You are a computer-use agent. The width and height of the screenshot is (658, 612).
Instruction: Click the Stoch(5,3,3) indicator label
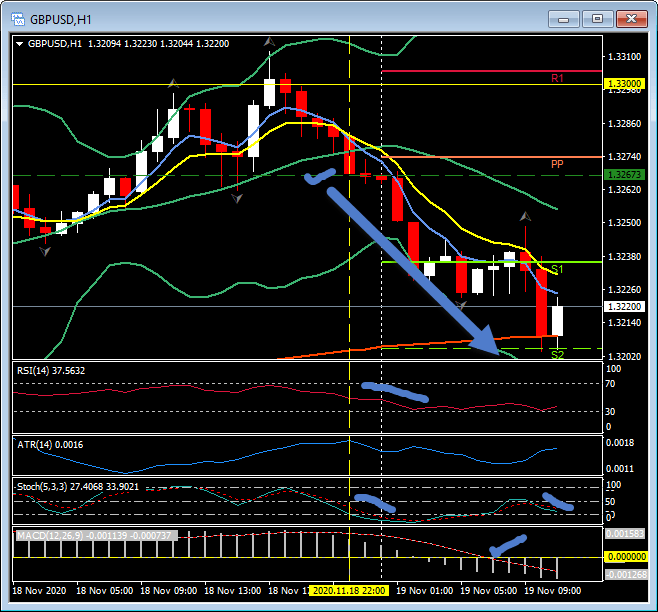tap(78, 486)
